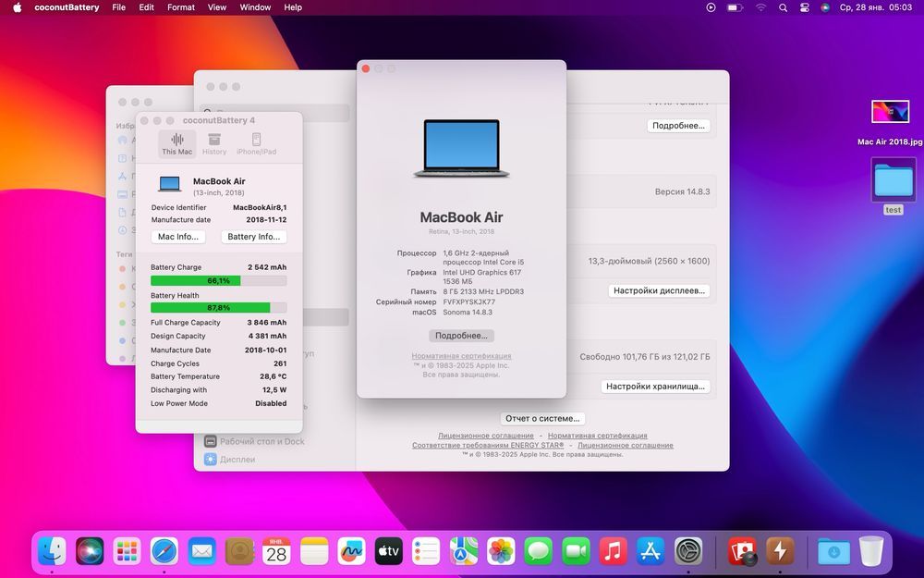Screen dimensions: 924x578
Task: Open the Edit menu
Action: click(146, 7)
